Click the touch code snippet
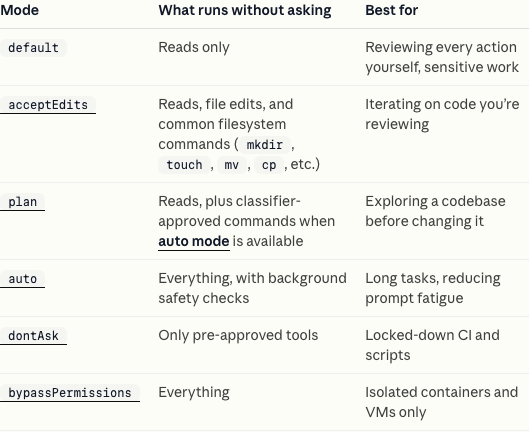The width and height of the screenshot is (529, 432). coord(185,165)
